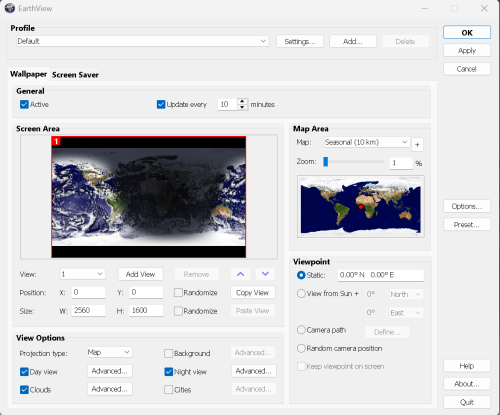Click the Position X input field
This screenshot has width=500, height=415.
pyautogui.click(x=89, y=292)
